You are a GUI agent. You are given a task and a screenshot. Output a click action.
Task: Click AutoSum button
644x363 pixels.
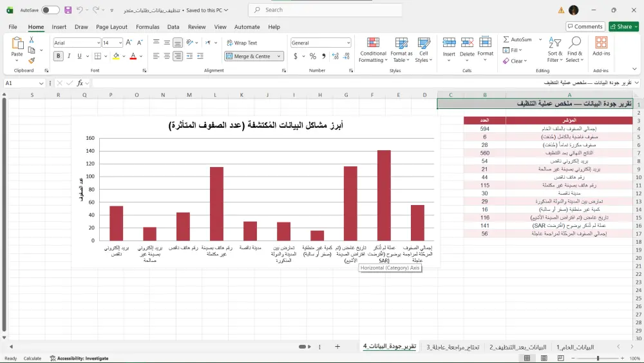(x=518, y=39)
